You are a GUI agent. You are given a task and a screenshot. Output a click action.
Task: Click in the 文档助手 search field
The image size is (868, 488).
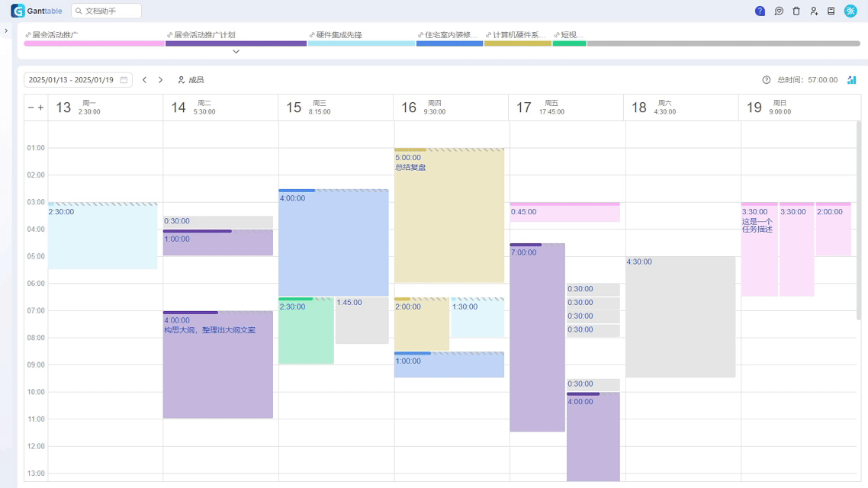coord(107,11)
